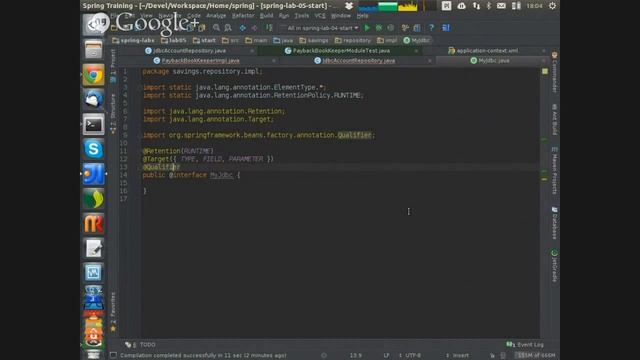
Task: Open the Settings wrench toolbar icon
Action: [405, 28]
